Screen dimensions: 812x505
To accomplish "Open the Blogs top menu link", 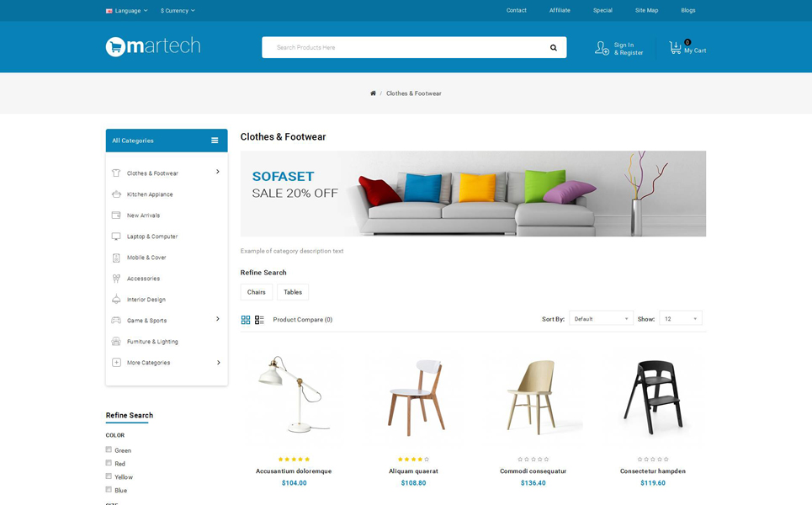I will click(688, 10).
